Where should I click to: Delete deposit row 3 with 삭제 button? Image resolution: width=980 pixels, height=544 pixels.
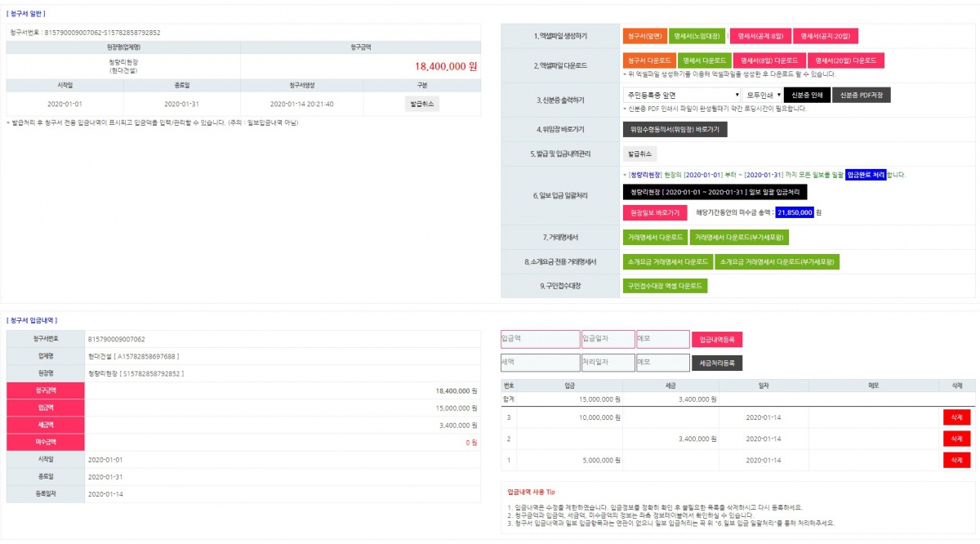point(956,417)
